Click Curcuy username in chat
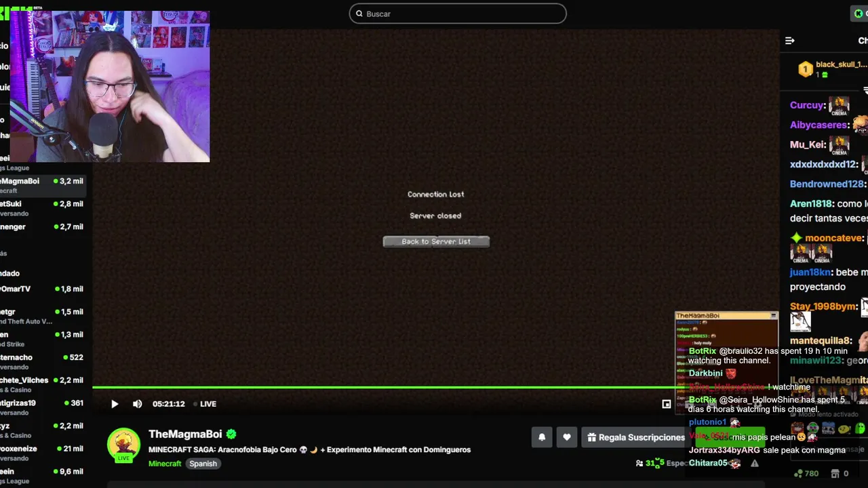Viewport: 868px width, 488px height. click(807, 105)
